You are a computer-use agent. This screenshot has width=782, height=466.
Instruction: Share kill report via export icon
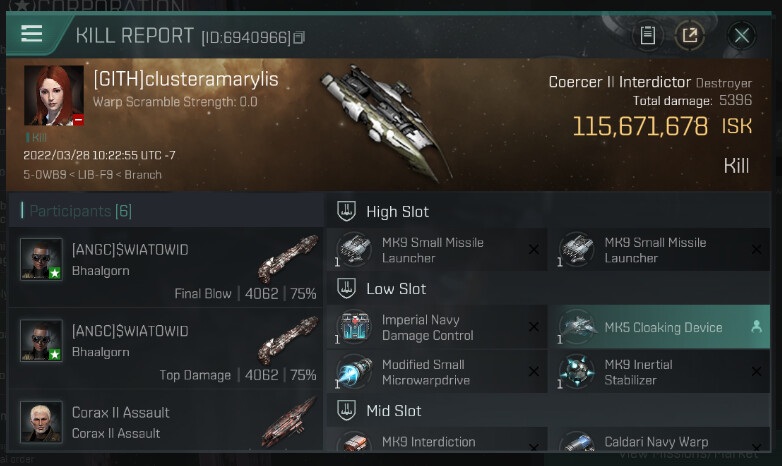(690, 35)
